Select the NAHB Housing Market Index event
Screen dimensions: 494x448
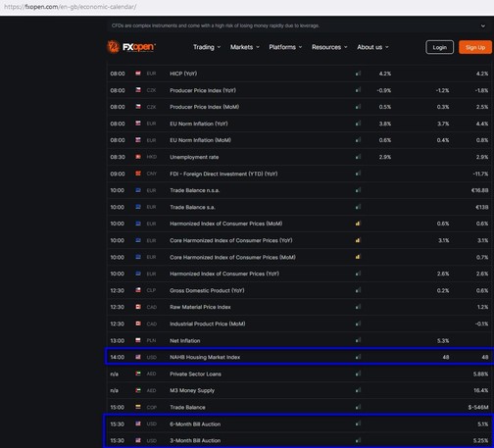205,357
